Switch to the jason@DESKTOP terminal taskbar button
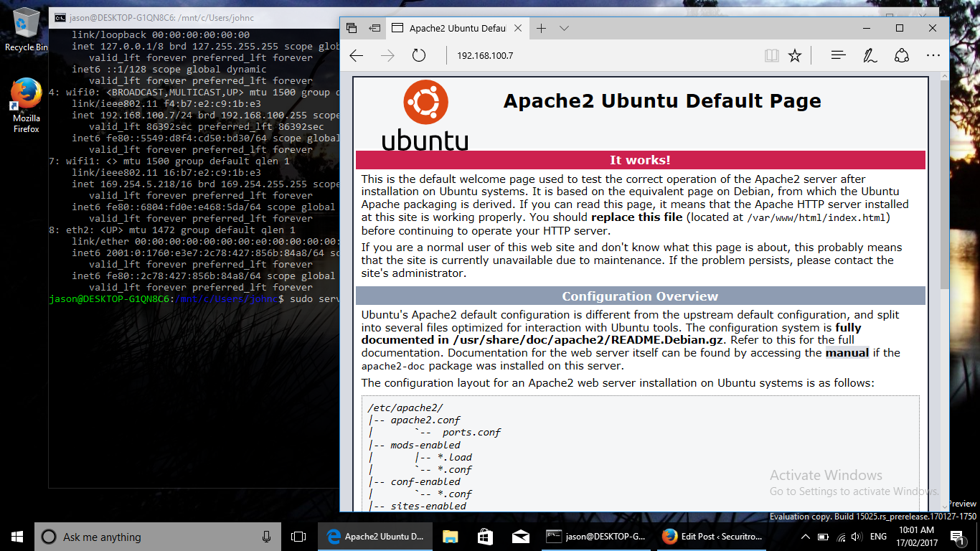Image resolution: width=980 pixels, height=551 pixels. tap(595, 537)
